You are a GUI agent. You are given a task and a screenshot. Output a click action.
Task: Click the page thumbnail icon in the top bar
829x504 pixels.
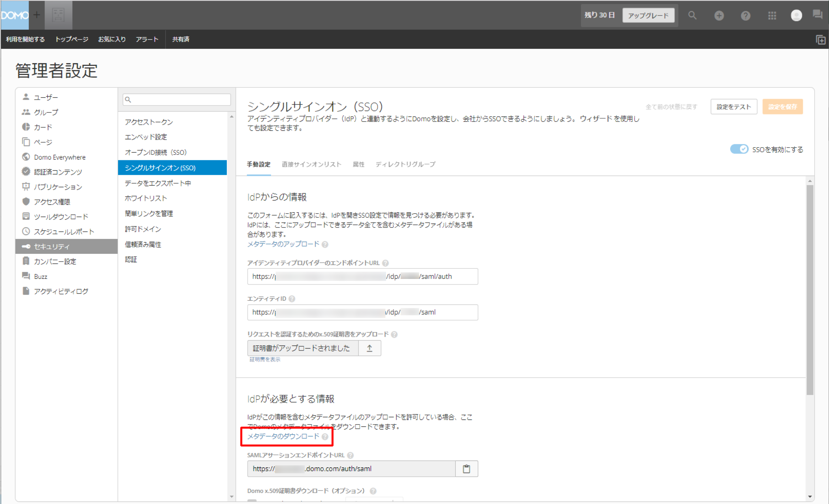58,15
